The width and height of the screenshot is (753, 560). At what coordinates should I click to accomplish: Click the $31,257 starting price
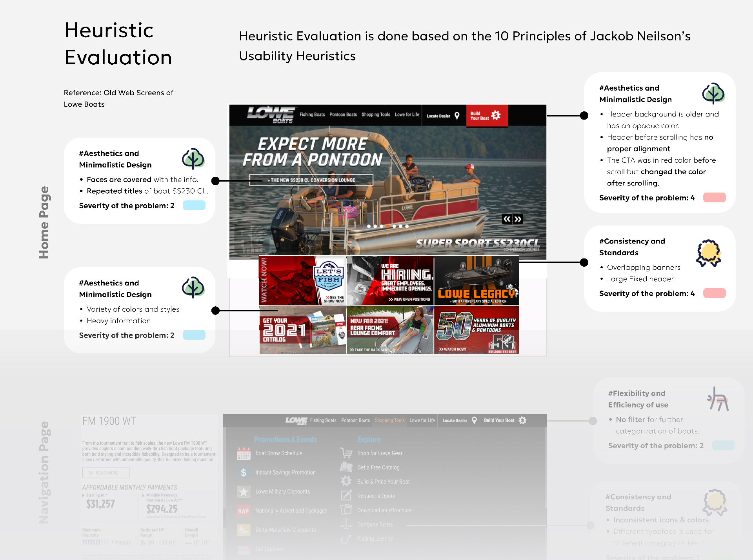coord(101,504)
